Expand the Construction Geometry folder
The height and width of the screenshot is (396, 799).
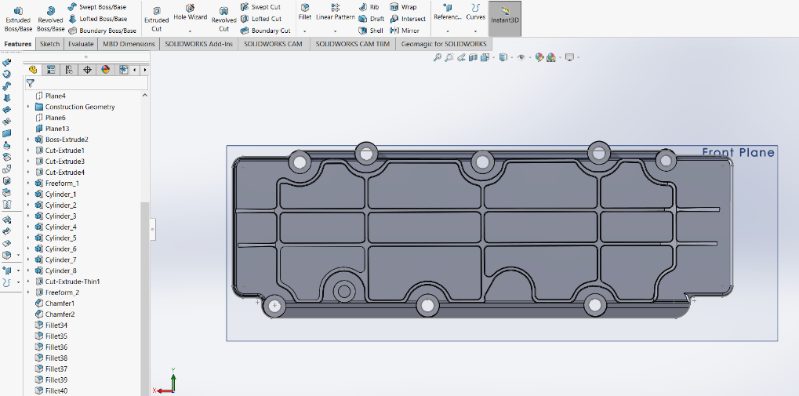tap(28, 107)
